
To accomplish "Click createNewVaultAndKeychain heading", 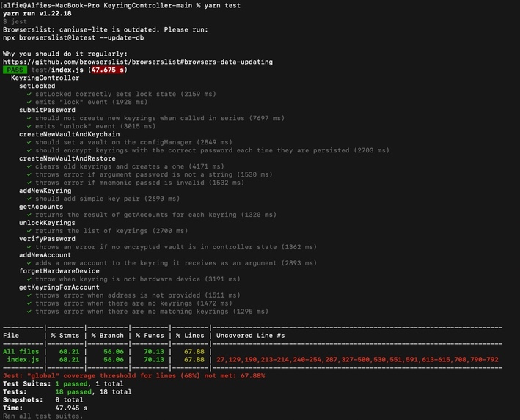I will (70, 134).
